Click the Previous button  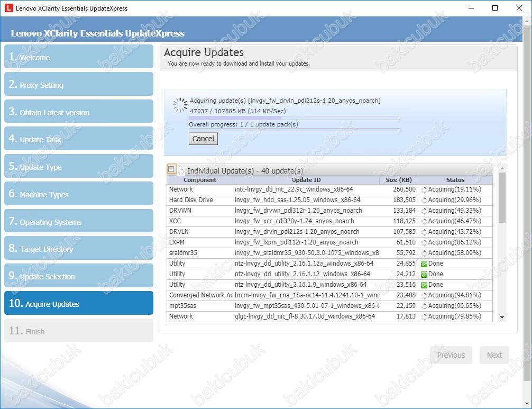coord(451,355)
